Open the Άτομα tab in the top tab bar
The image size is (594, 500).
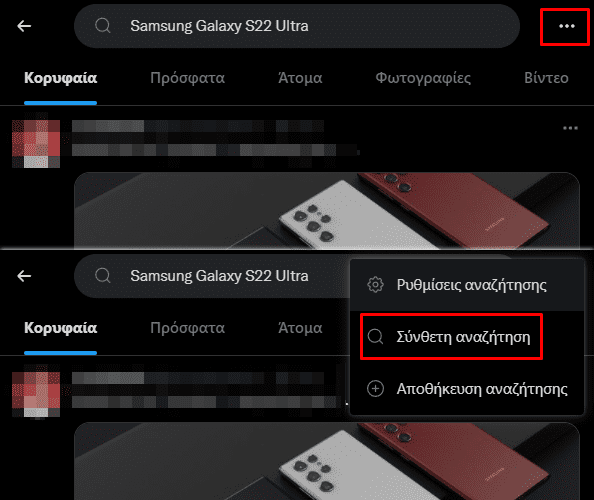pos(300,78)
